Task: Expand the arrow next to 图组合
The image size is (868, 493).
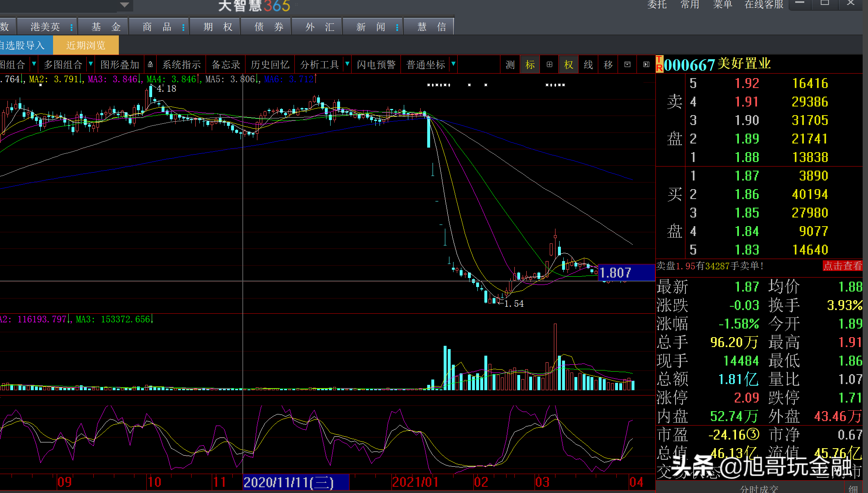Action: [34, 64]
